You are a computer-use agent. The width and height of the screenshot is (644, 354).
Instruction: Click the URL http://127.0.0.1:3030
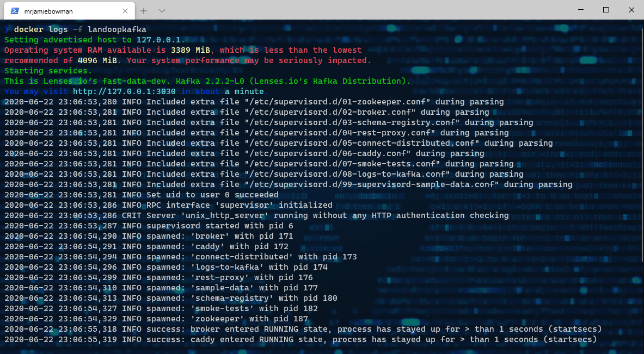click(x=124, y=91)
